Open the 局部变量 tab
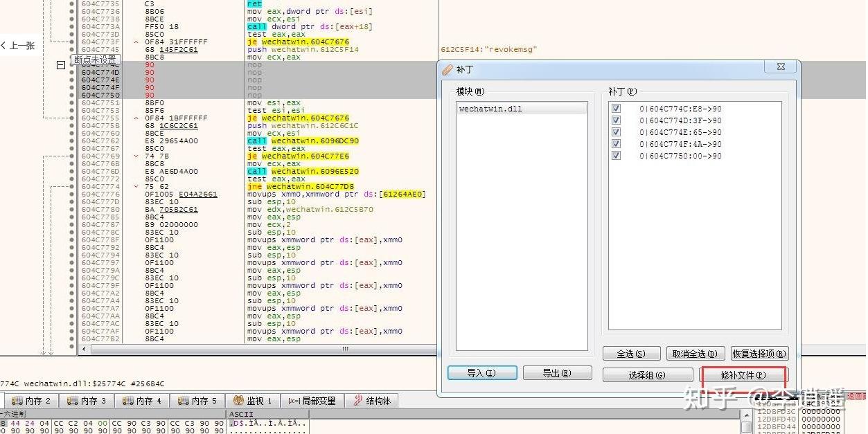Image resolution: width=868 pixels, height=434 pixels. click(x=313, y=401)
